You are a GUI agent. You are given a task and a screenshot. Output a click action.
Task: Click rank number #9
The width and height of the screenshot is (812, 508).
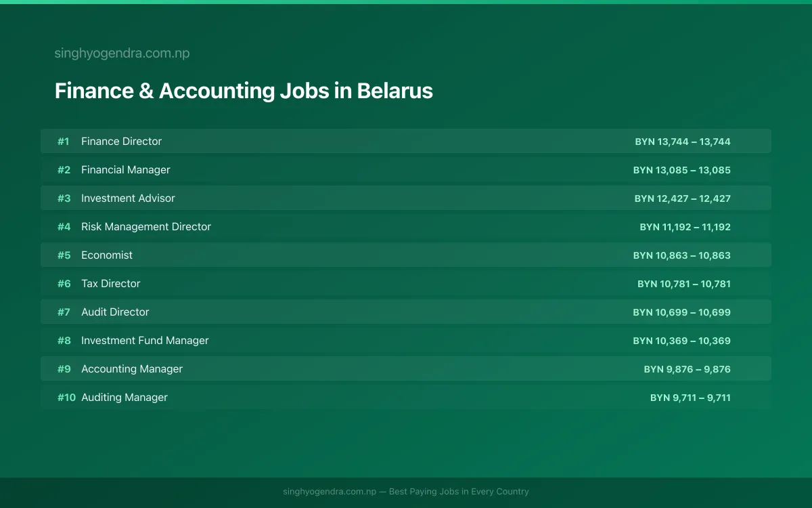(x=64, y=369)
